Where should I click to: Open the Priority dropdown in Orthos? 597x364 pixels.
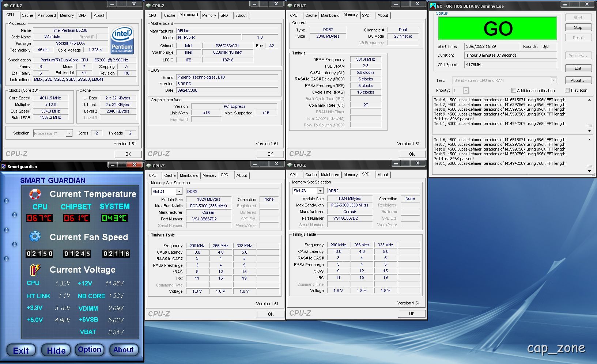coord(466,90)
